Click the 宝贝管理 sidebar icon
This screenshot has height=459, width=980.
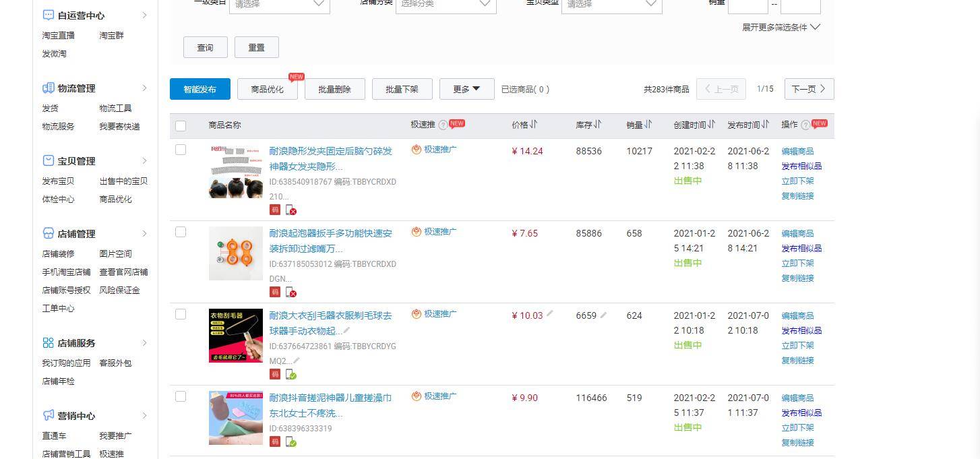pyautogui.click(x=49, y=161)
